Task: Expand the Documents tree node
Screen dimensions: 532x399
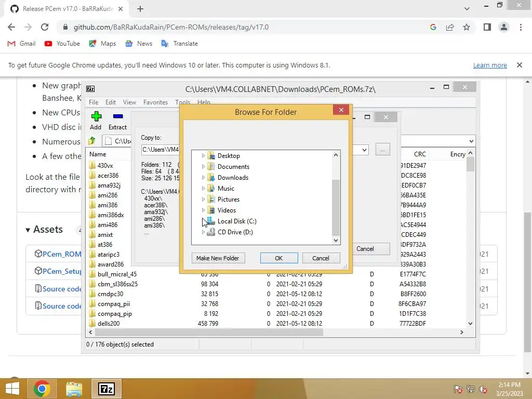Action: point(203,167)
